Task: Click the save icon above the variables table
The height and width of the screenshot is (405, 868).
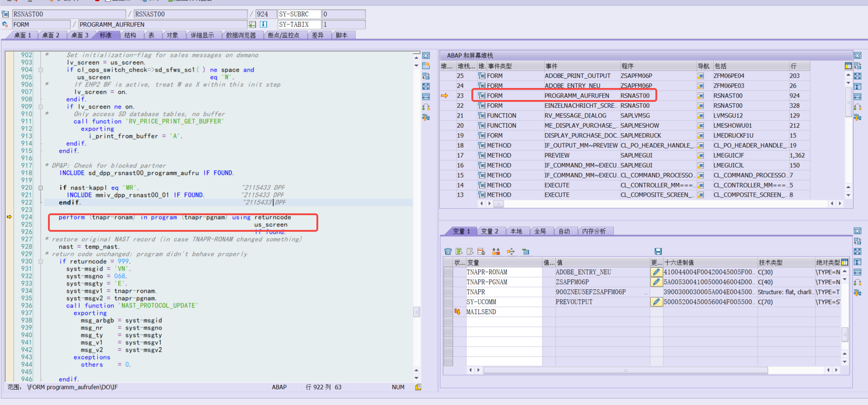Action: pyautogui.click(x=658, y=252)
